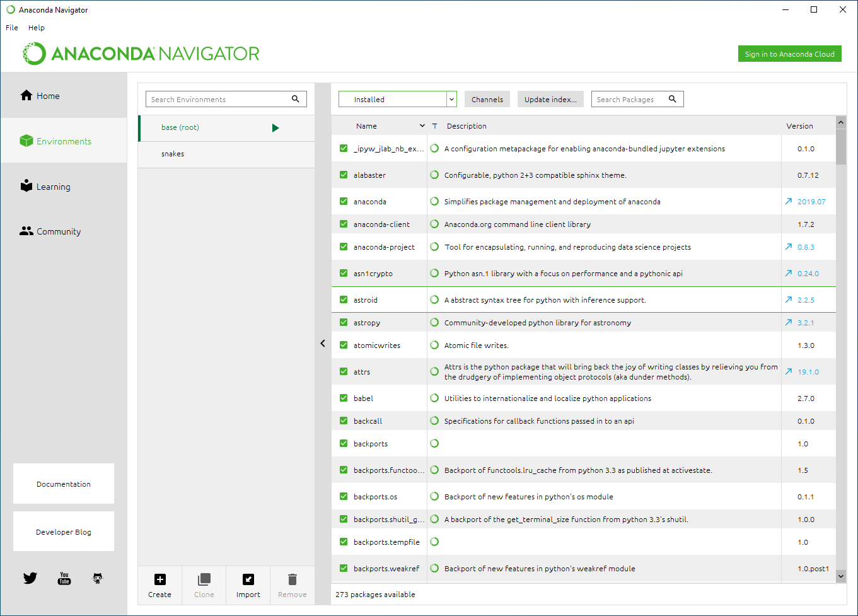Switch to the Learning tab

53,187
